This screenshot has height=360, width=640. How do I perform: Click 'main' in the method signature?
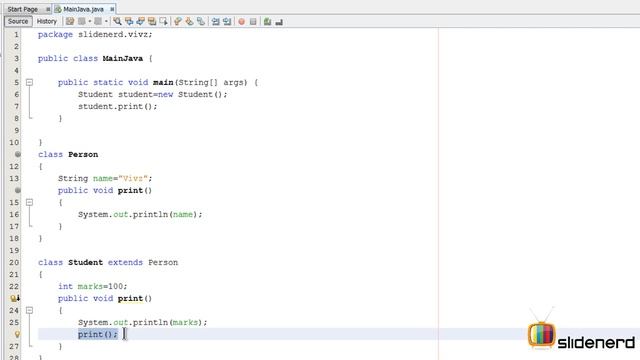163,82
